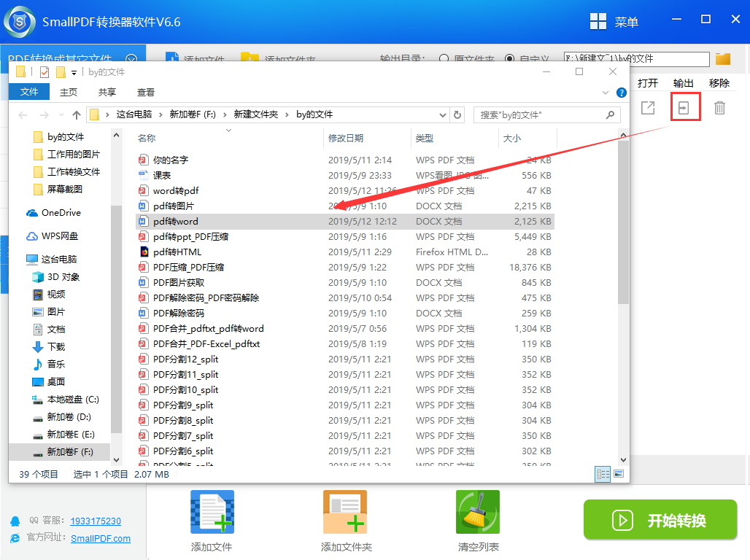Expand the chevron after 这台电脑 in address bar
Image resolution: width=750 pixels, height=560 pixels.
pyautogui.click(x=161, y=114)
